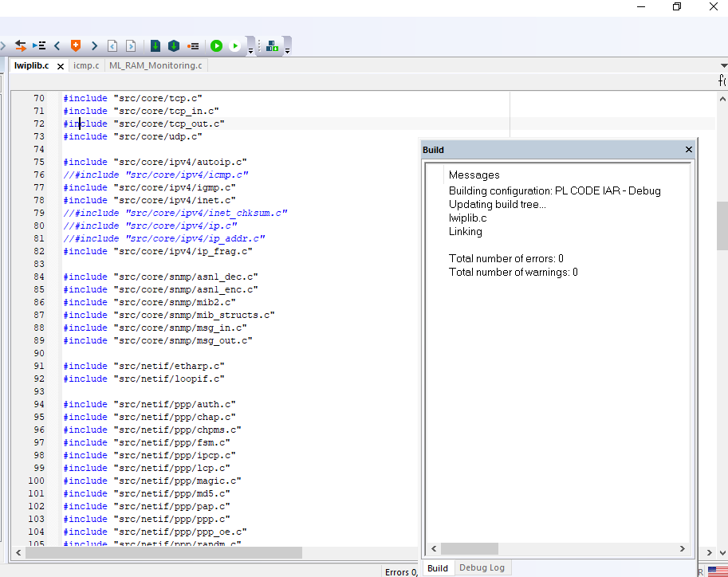728x577 pixels.
Task: Click the editor horizontal scroll-left arrow
Action: pos(18,552)
